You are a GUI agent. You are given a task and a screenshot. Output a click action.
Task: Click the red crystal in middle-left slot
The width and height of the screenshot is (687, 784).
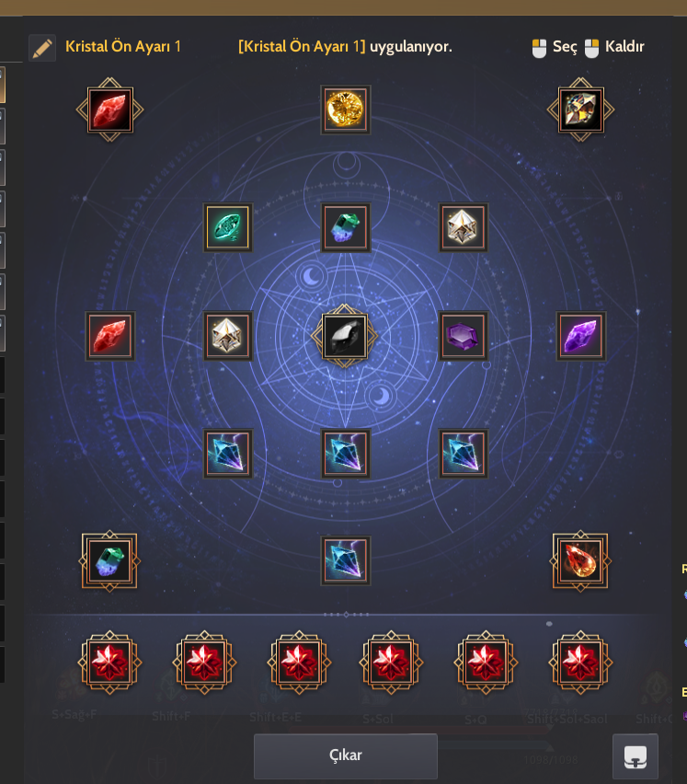coord(110,336)
